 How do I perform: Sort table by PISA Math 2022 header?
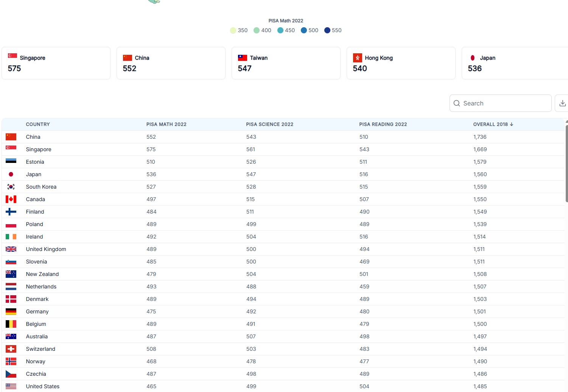[167, 124]
